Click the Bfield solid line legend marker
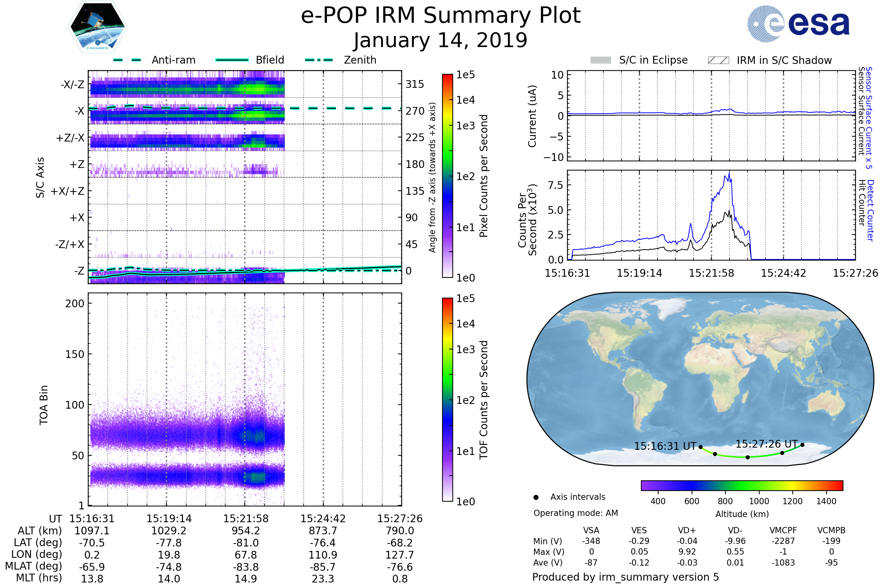The height and width of the screenshot is (588, 882). (232, 60)
